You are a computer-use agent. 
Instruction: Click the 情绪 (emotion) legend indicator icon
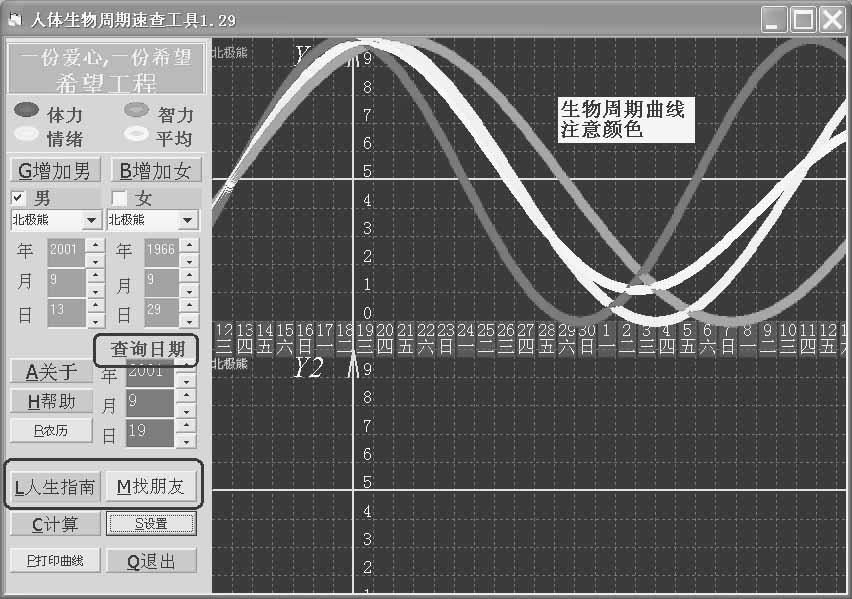[x=25, y=133]
